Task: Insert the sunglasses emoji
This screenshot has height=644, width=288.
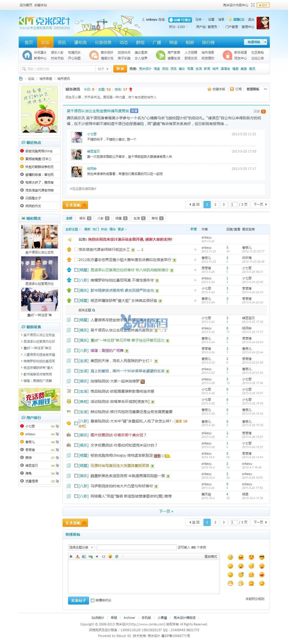Action: click(x=262, y=557)
